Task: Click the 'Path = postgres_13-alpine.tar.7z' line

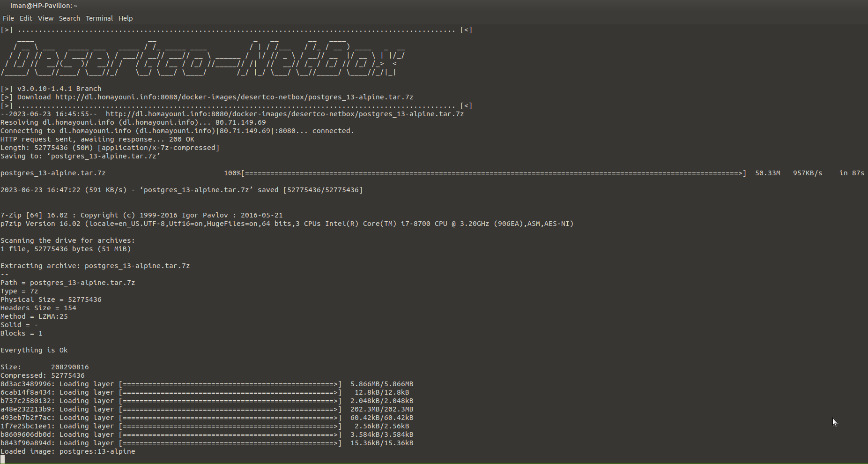Action: tap(68, 283)
